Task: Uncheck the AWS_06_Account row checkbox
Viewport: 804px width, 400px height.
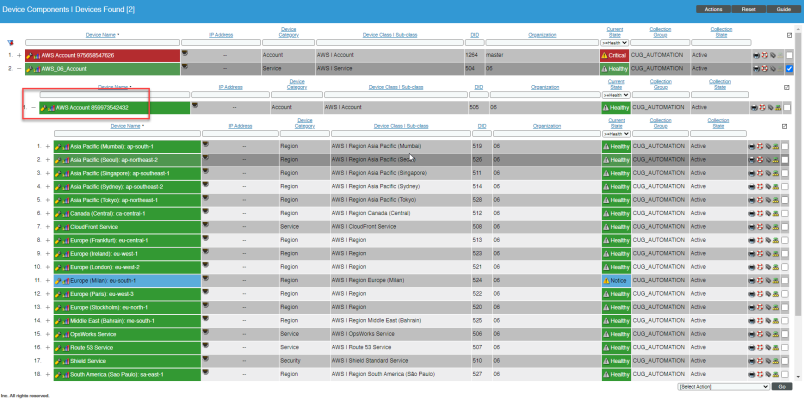Action: 789,69
